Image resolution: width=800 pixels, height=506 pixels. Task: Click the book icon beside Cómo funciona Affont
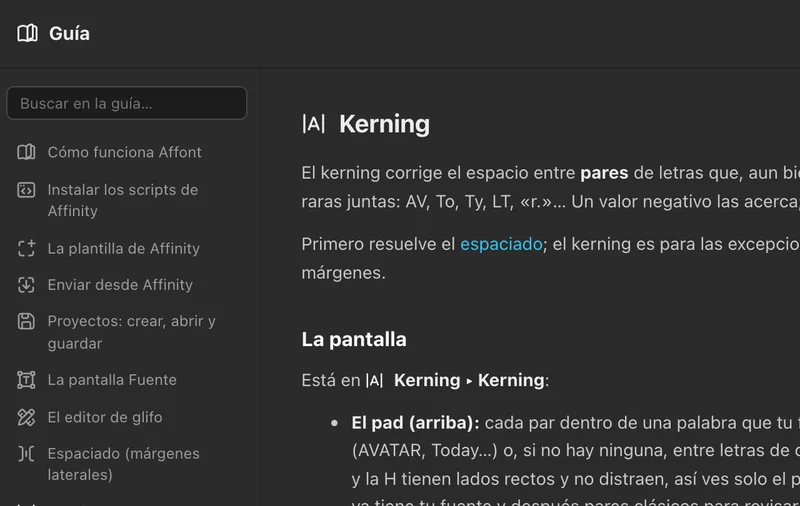point(26,152)
